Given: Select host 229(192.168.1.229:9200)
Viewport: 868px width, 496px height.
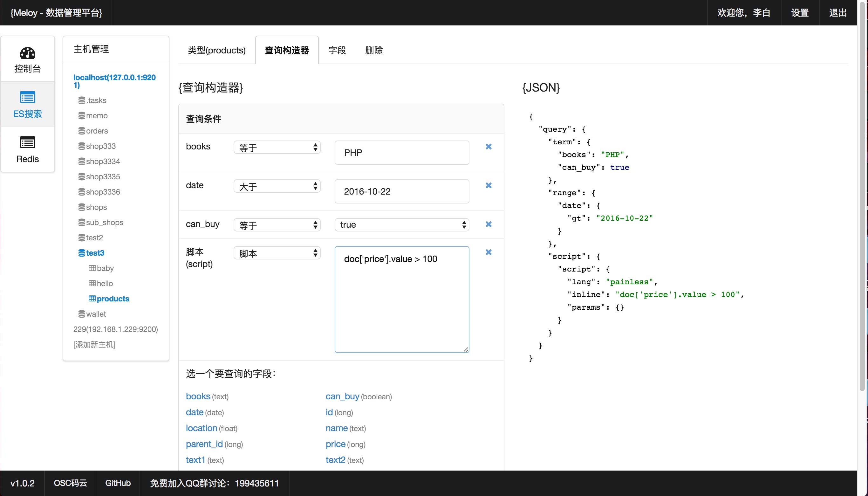Looking at the screenshot, I should click(x=115, y=329).
